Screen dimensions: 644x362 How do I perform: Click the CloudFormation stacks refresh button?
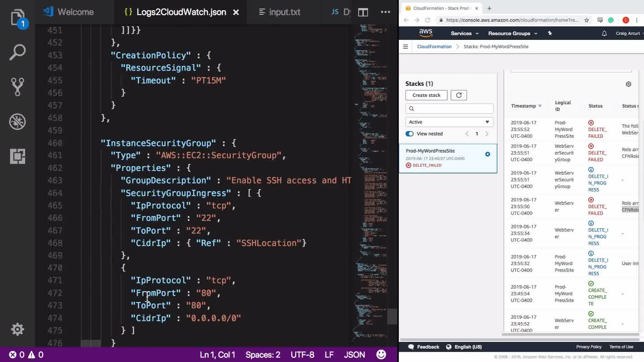click(x=459, y=95)
